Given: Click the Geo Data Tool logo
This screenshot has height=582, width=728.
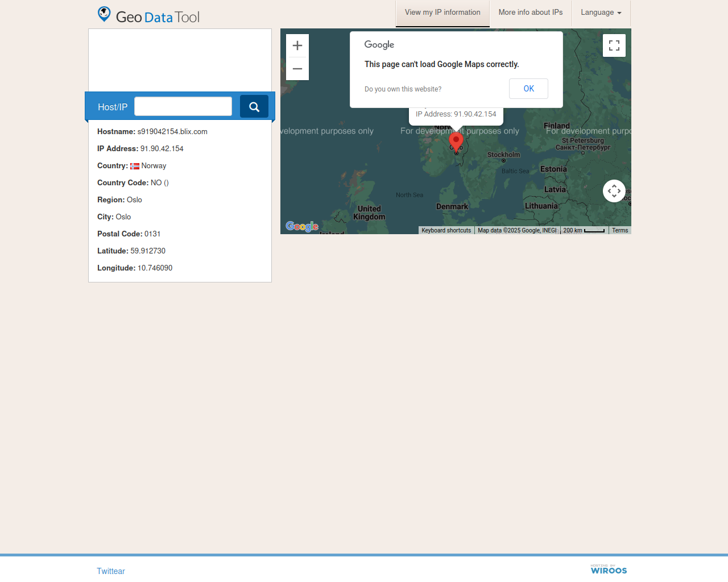Looking at the screenshot, I should [148, 15].
